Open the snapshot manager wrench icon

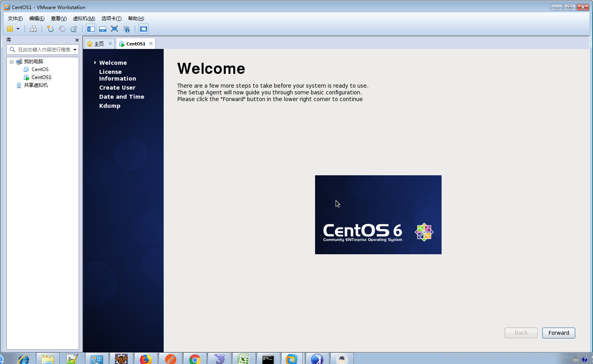74,29
